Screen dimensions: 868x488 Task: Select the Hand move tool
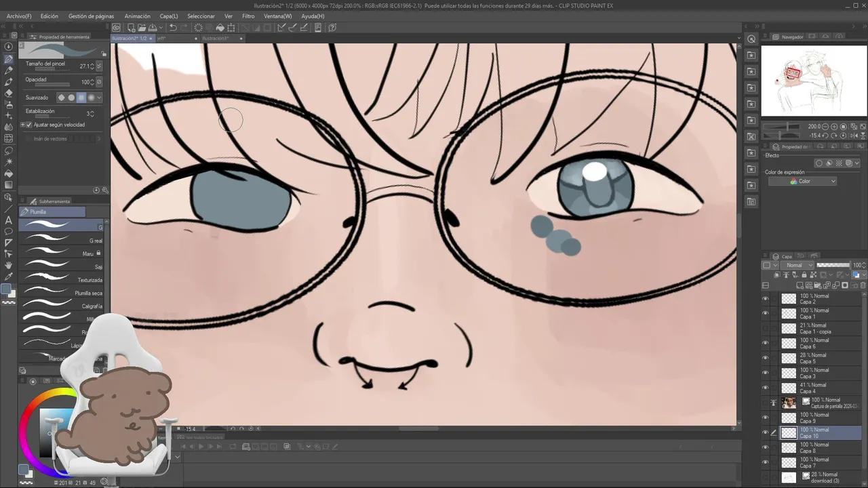(x=9, y=265)
